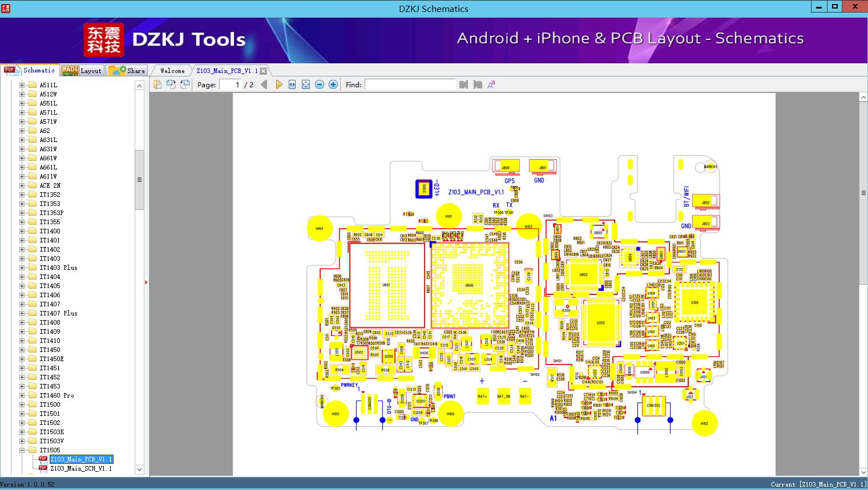Click the Find search field
The width and height of the screenshot is (868, 490).
[x=410, y=84]
